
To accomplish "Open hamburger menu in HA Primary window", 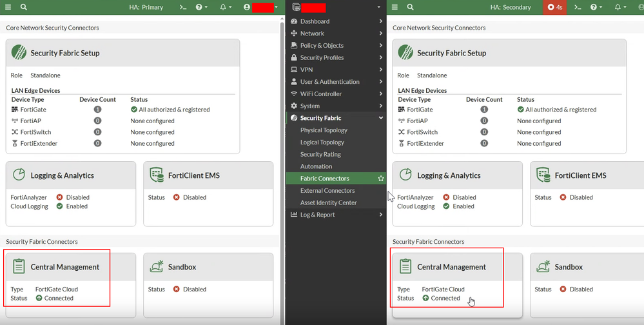I will [8, 7].
